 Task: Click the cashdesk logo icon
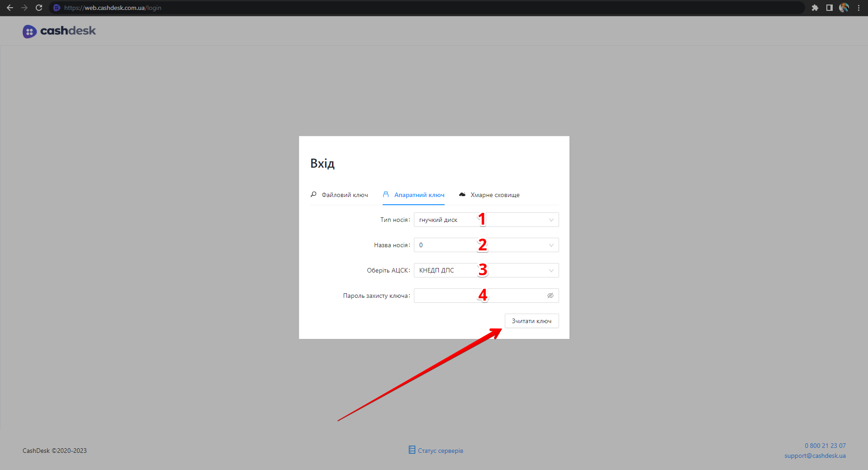click(x=29, y=31)
